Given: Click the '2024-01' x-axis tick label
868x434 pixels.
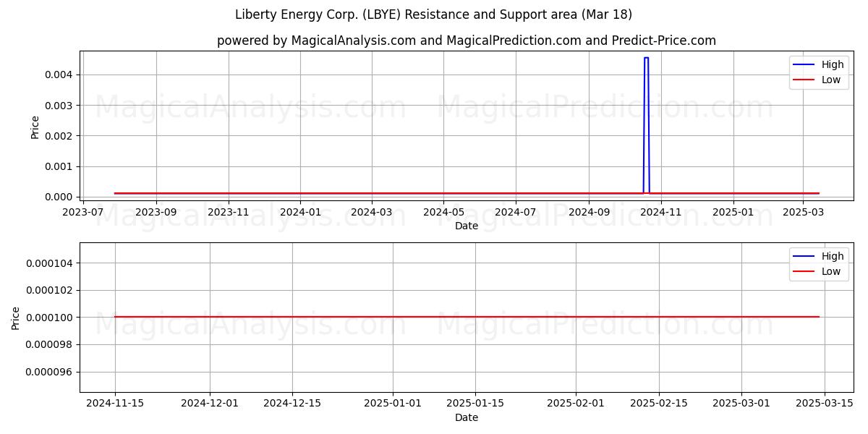Looking at the screenshot, I should click(x=300, y=213).
